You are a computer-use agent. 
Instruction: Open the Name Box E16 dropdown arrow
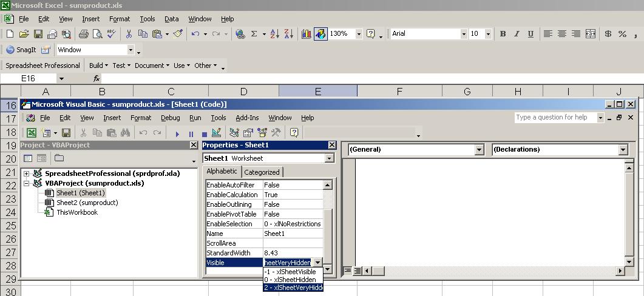coord(61,78)
